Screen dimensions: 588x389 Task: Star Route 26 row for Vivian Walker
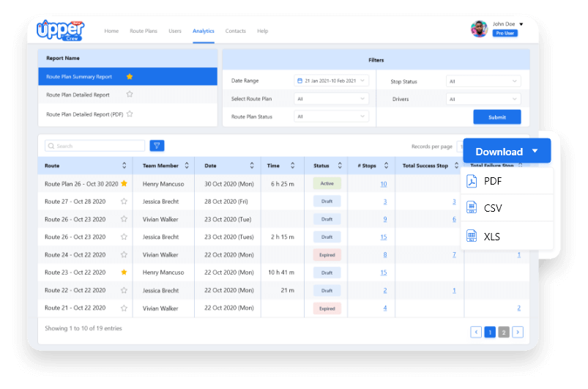[x=124, y=219]
